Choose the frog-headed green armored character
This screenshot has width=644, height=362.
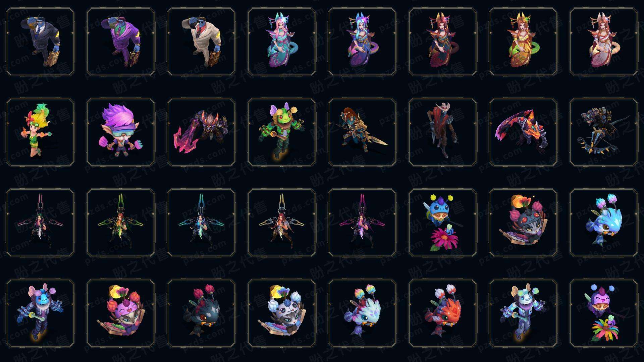[282, 132]
